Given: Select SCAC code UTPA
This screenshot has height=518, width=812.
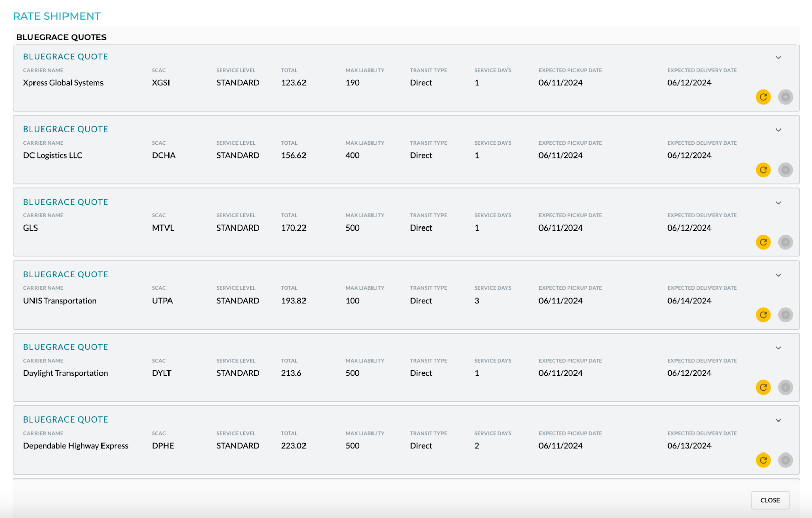Looking at the screenshot, I should click(162, 301).
